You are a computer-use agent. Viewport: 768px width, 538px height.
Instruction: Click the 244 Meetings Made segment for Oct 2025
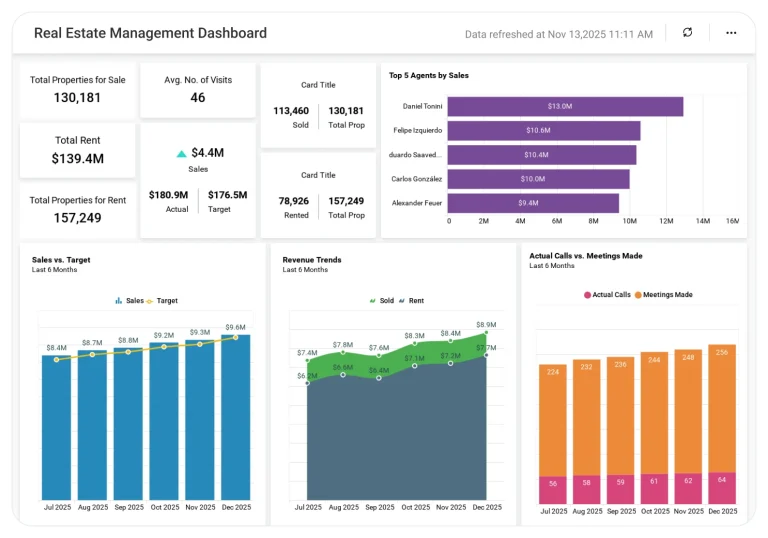654,413
